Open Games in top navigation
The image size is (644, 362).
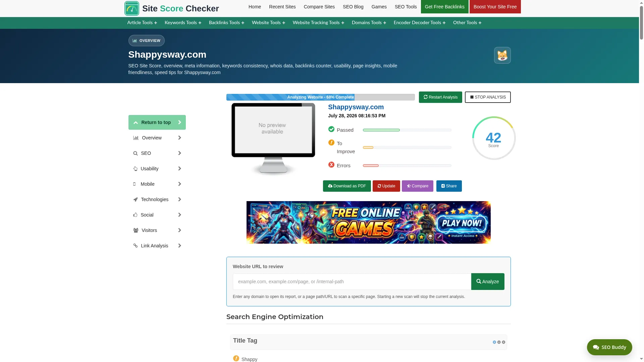(379, 7)
